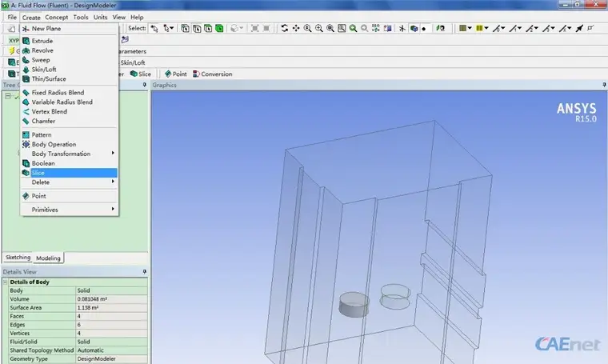Open the second edge thickness dropdown
The height and width of the screenshot is (364, 608).
(515, 28)
